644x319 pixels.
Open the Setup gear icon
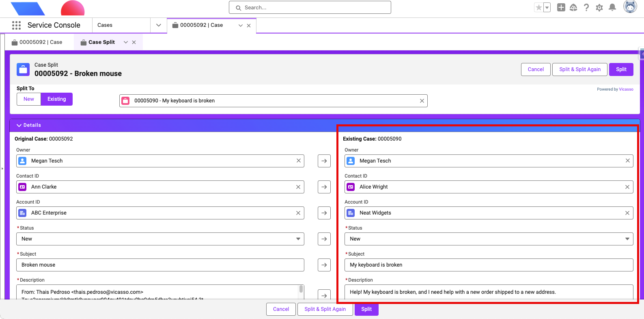click(x=599, y=7)
